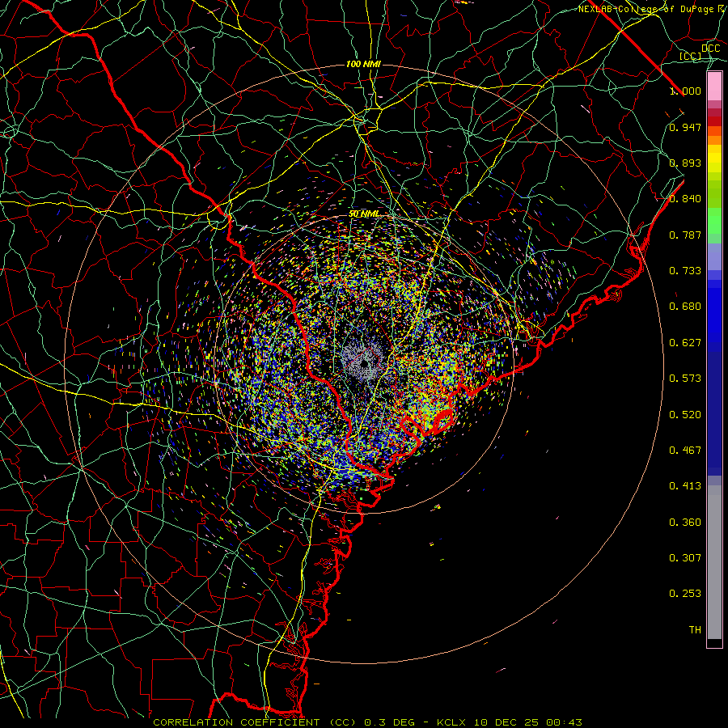Viewport: 728px width, 728px height.
Task: Click the [CC] units label
Action: tap(690, 56)
